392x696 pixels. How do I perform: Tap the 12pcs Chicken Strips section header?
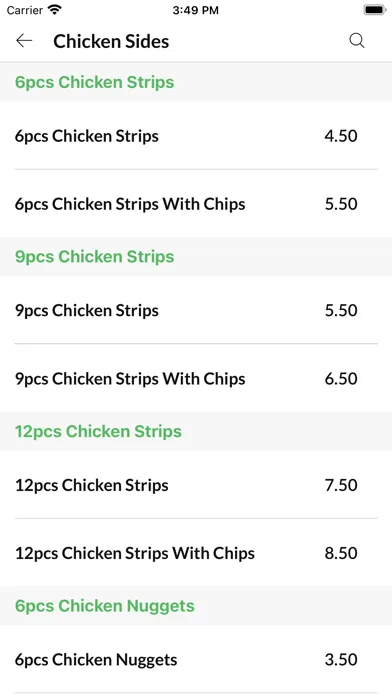pyautogui.click(x=196, y=431)
